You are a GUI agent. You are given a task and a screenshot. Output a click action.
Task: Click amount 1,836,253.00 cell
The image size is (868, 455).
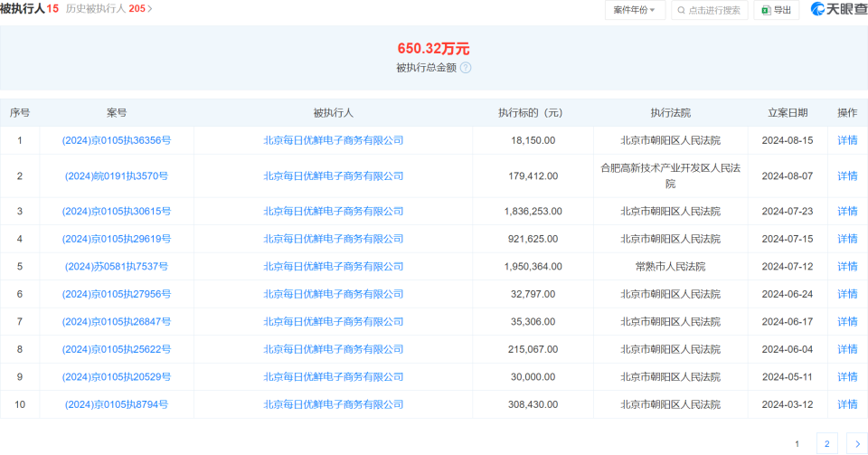pyautogui.click(x=533, y=212)
